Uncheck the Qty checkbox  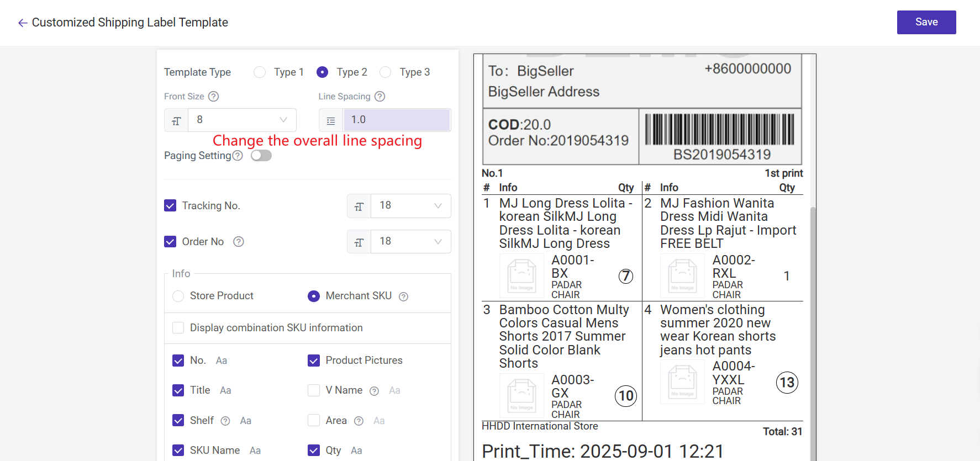[314, 451]
